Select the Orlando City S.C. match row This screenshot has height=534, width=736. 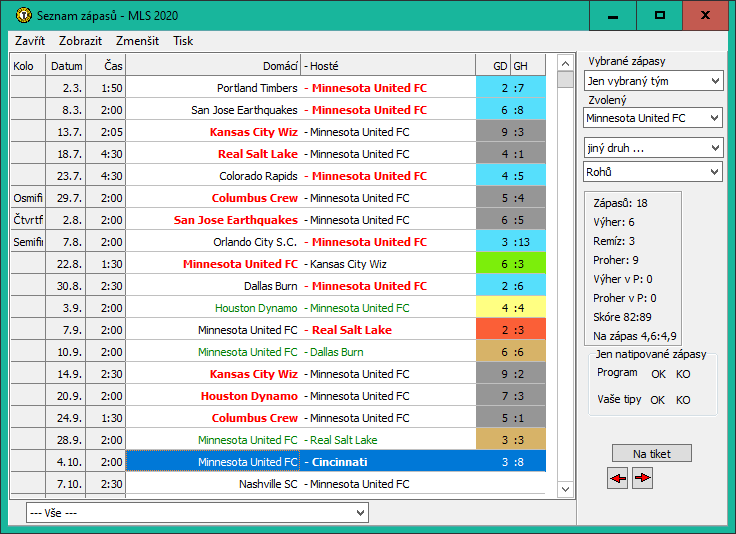click(x=278, y=242)
